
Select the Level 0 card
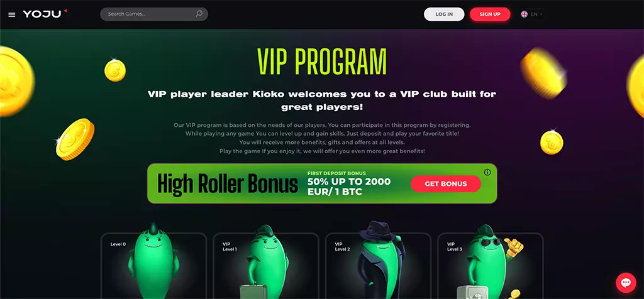[x=153, y=266]
